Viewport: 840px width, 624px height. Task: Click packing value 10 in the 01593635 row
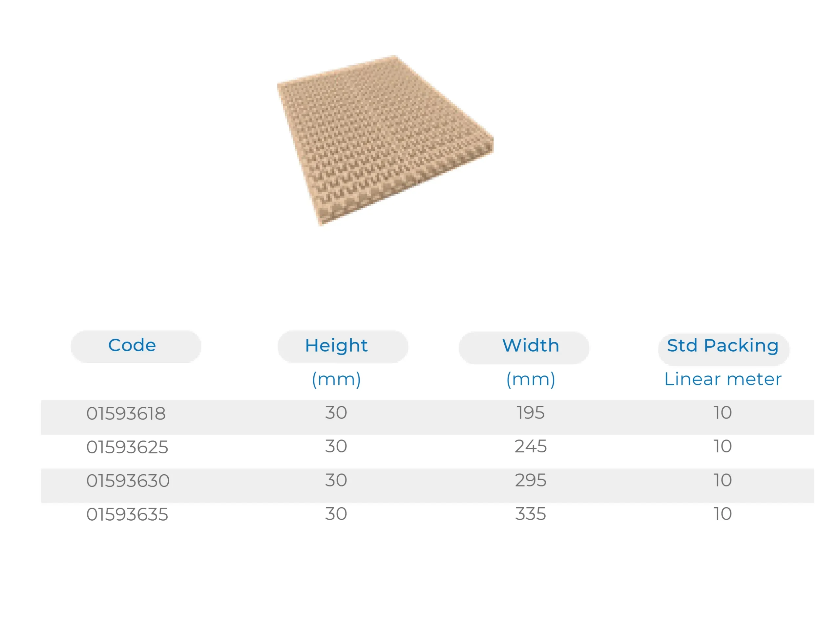(x=722, y=514)
